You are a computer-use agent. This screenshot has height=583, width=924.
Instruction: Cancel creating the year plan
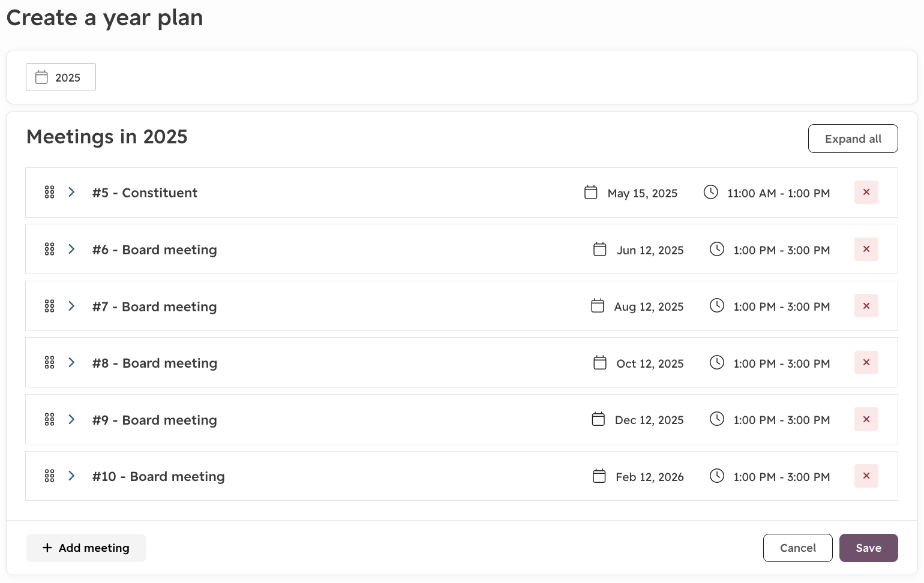click(797, 548)
